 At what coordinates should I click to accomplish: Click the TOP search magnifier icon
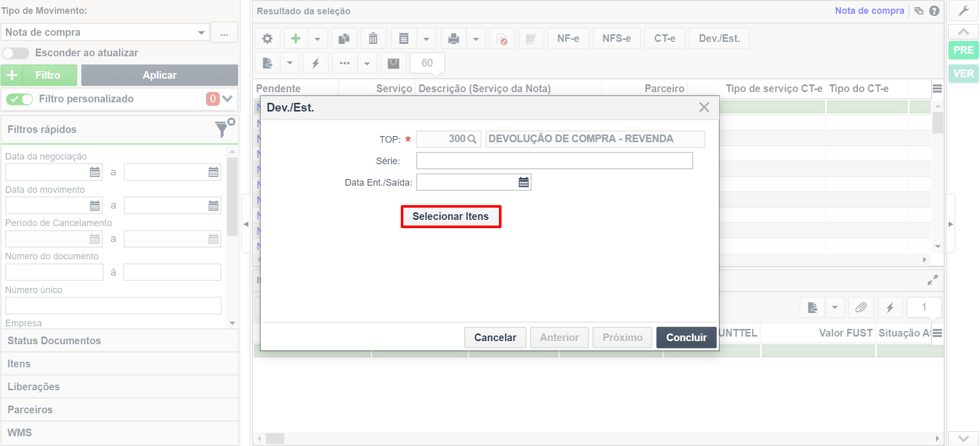[472, 139]
